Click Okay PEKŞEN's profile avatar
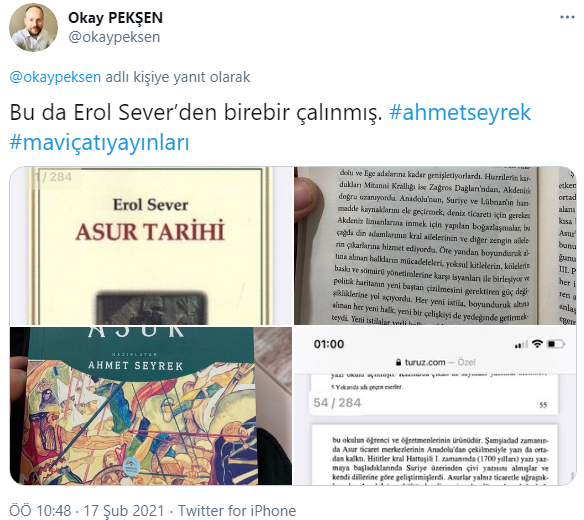The width and height of the screenshot is (584, 520). pyautogui.click(x=34, y=27)
